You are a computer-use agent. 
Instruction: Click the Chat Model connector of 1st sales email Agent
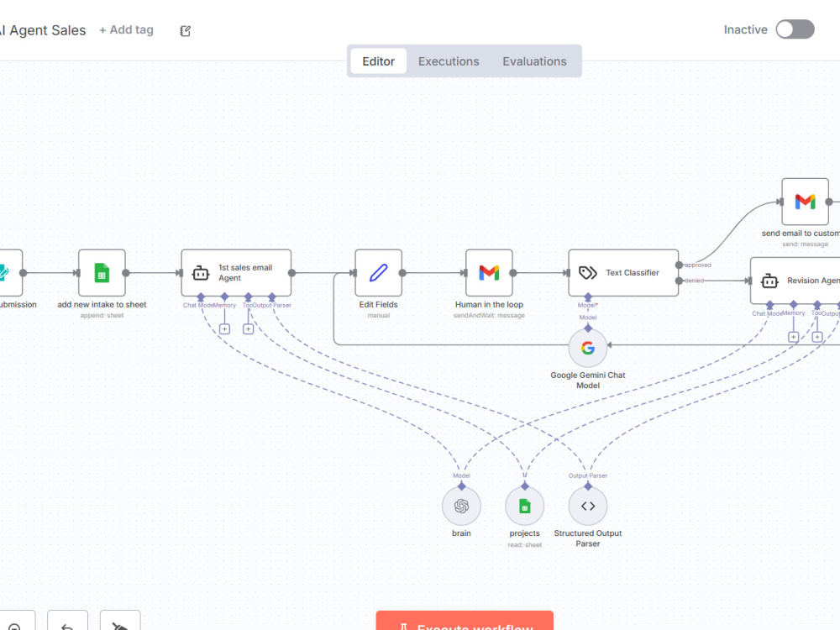201,297
